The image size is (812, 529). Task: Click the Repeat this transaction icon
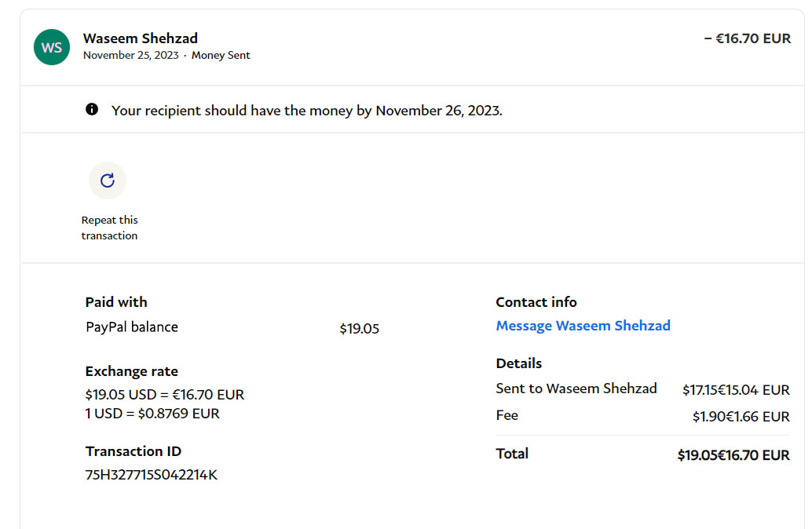click(108, 181)
